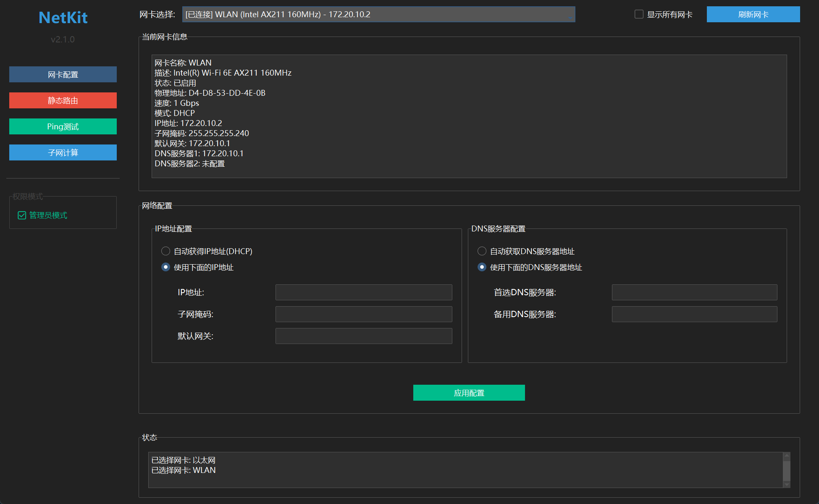Click the 应用配置 button

(469, 393)
